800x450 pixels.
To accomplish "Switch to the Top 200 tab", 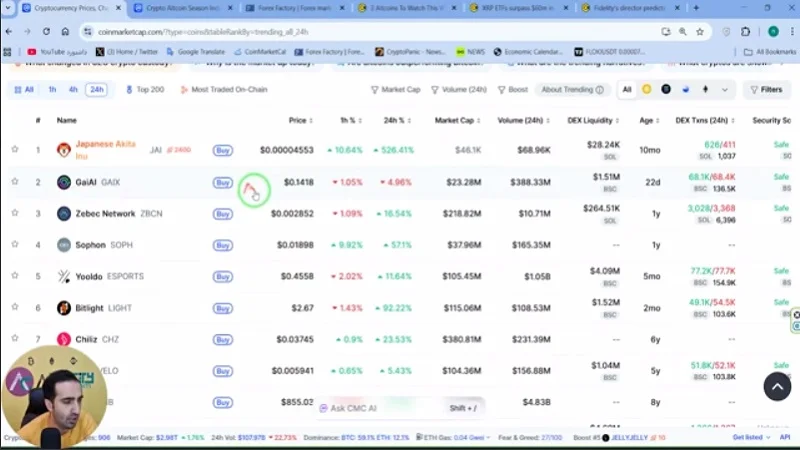I will [x=145, y=89].
